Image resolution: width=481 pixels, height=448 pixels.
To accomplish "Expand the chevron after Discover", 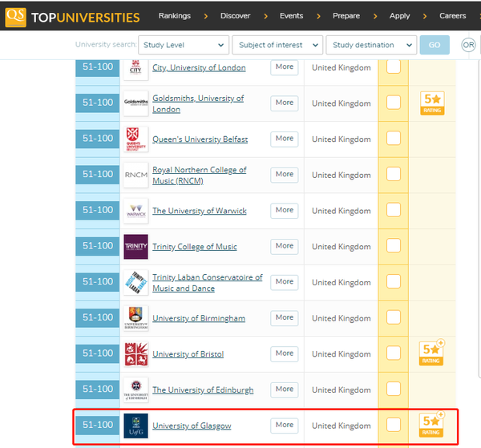I will point(265,16).
